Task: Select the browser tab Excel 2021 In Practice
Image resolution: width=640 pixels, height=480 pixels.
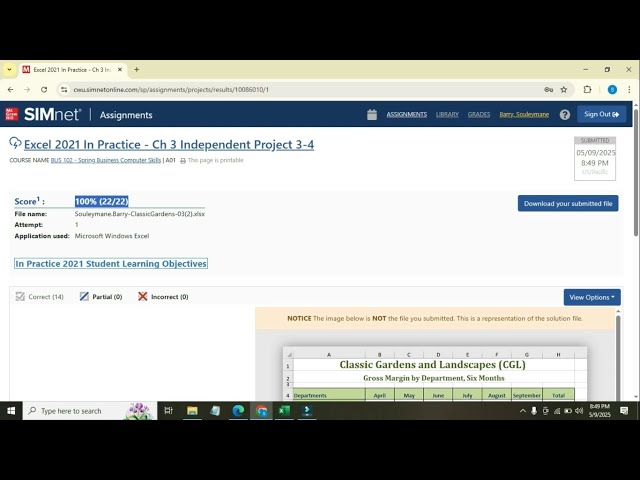Action: tap(72, 69)
